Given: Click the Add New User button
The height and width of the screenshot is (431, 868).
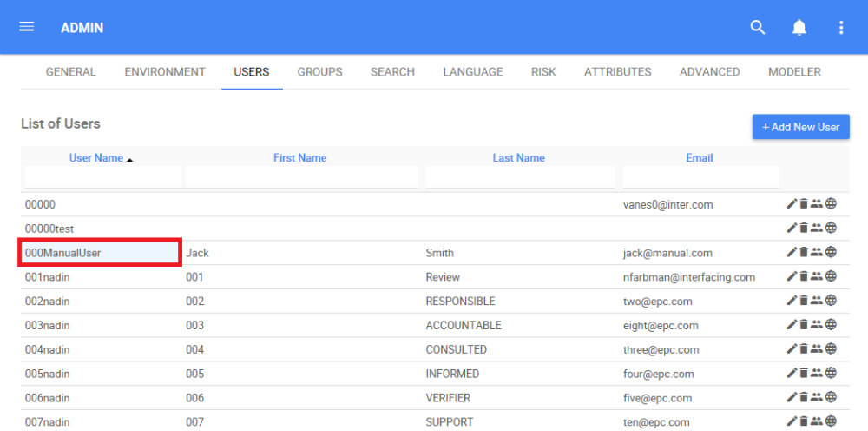Looking at the screenshot, I should coord(800,127).
